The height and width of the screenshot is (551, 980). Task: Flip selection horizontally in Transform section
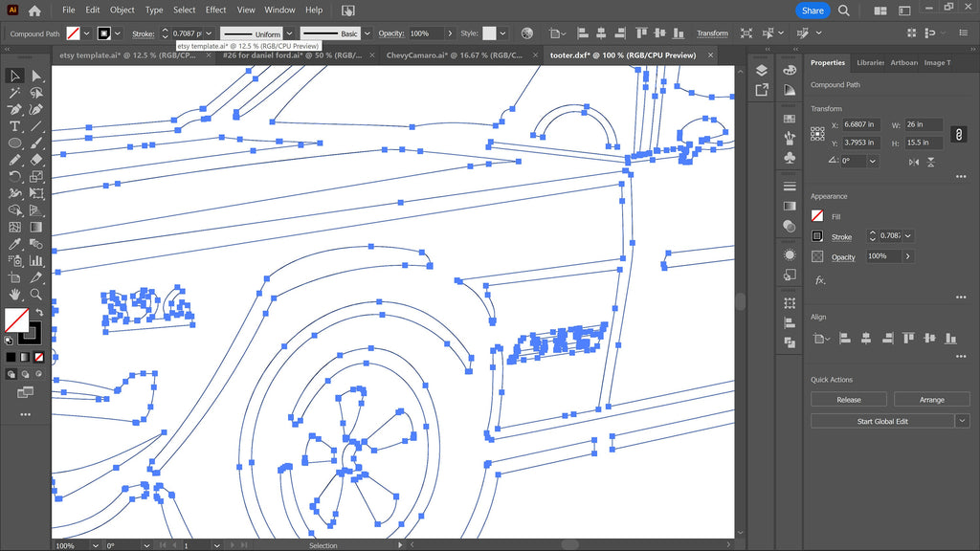pyautogui.click(x=914, y=162)
